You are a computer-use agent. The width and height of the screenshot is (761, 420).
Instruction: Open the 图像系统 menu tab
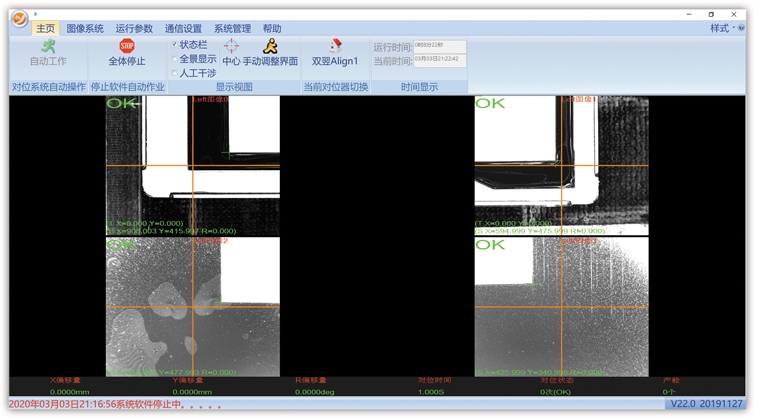pyautogui.click(x=85, y=29)
